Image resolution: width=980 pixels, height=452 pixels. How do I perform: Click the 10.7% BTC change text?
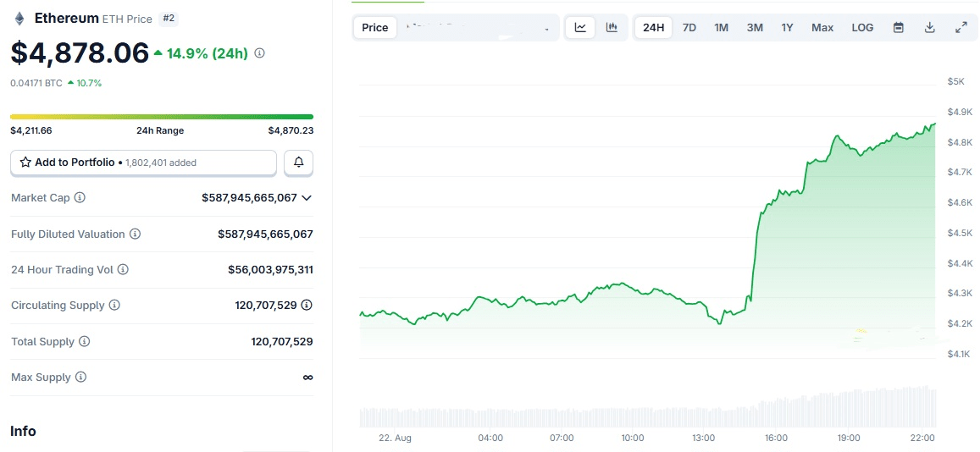click(x=90, y=82)
